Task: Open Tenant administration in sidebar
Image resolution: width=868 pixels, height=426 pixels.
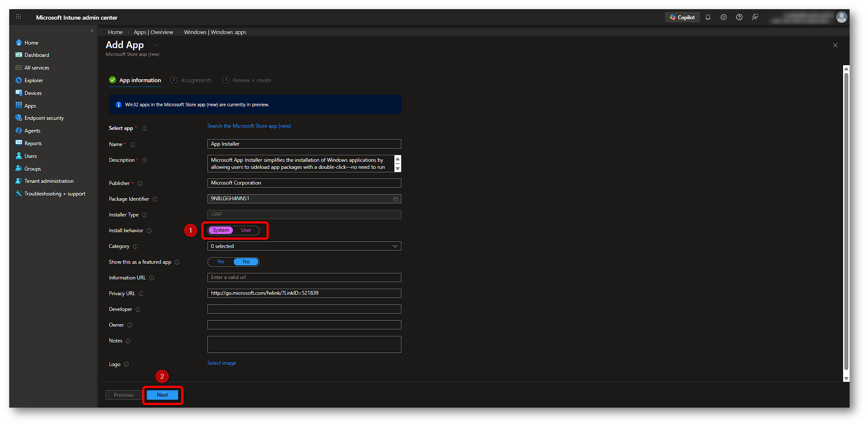Action: tap(49, 181)
